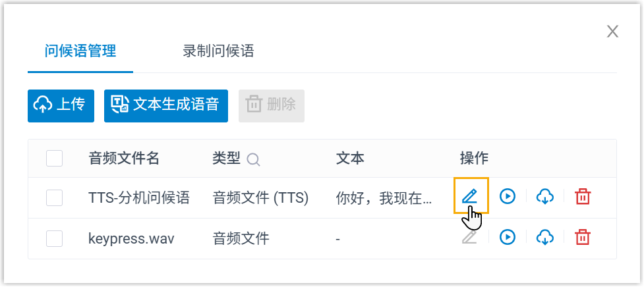Click the 你好，我现在… text cell
Viewport: 644px width, 287px height.
(384, 197)
